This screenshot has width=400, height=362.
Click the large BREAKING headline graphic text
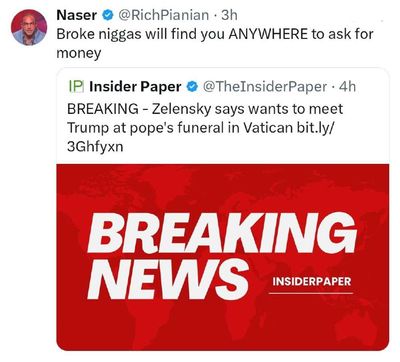222,233
